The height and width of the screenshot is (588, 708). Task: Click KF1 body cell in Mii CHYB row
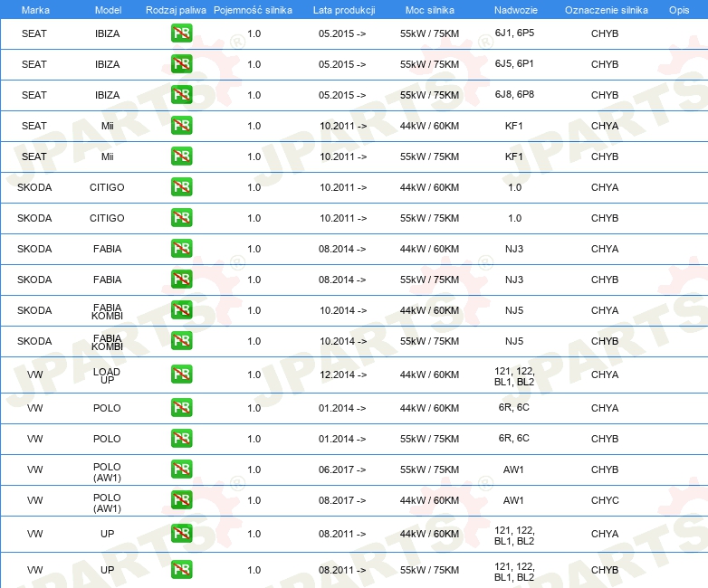(x=514, y=156)
